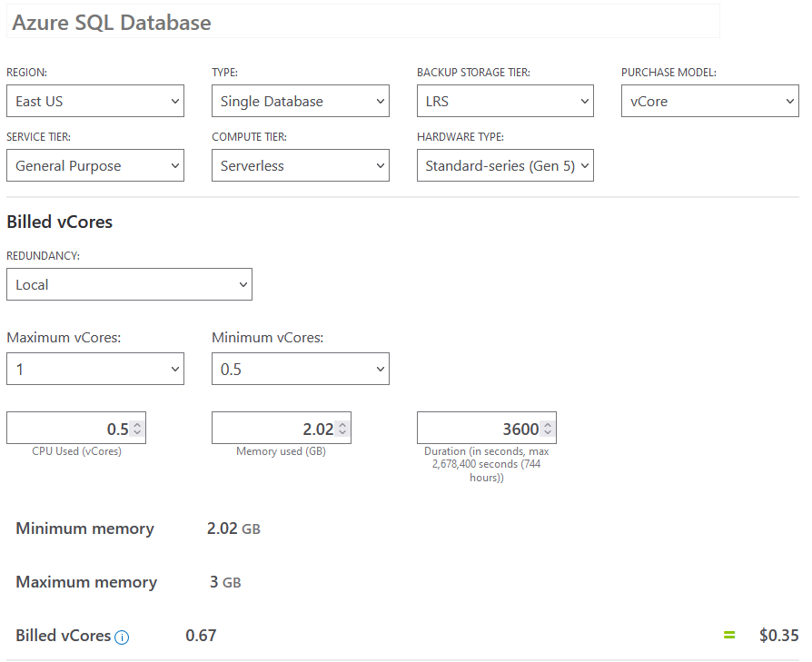Open the Minimum vCores dropdown
Screen dimensions: 812x662
[301, 369]
